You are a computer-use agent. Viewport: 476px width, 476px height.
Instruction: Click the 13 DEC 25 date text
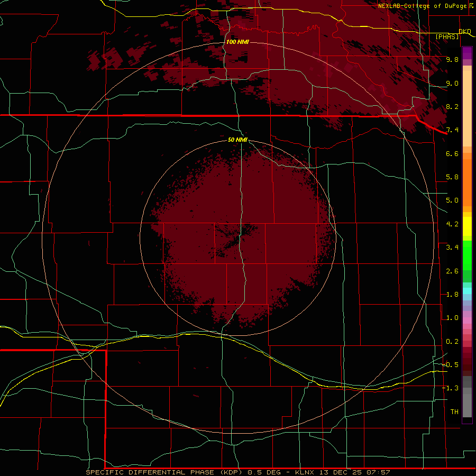click(341, 472)
